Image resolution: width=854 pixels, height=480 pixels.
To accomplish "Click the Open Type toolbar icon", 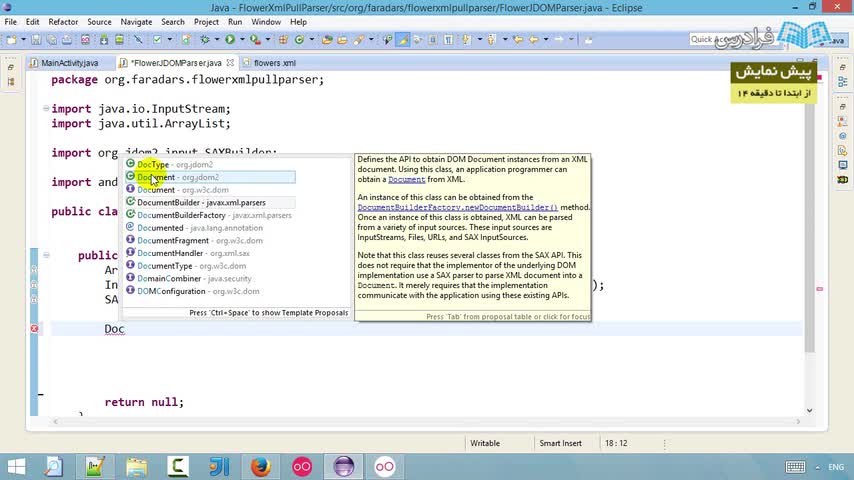I will pos(327,40).
